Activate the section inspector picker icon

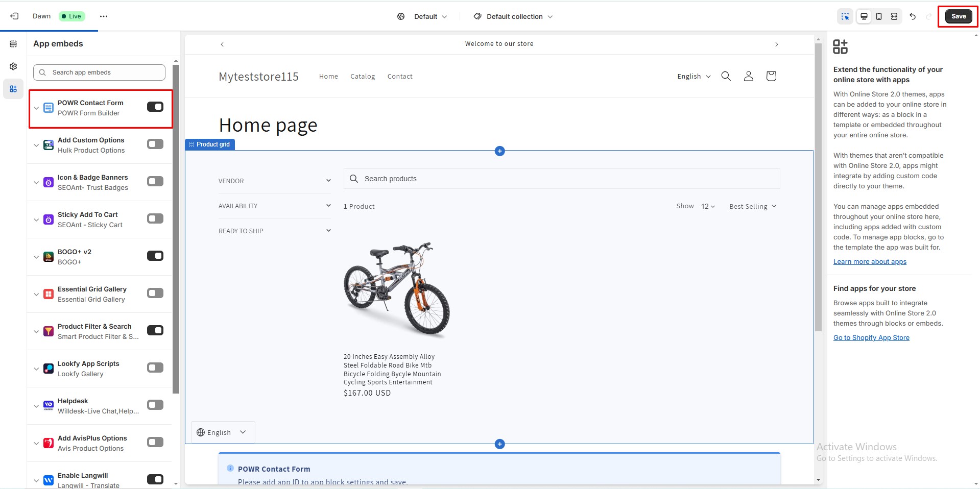[845, 16]
